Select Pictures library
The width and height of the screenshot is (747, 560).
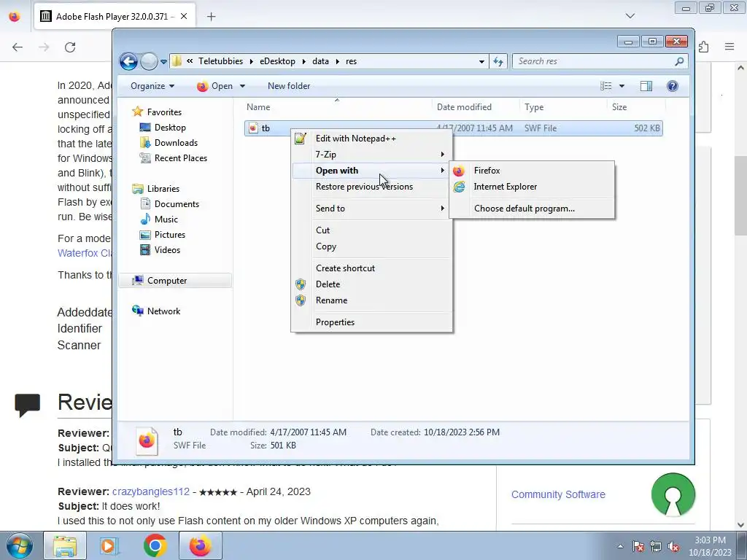[169, 235]
